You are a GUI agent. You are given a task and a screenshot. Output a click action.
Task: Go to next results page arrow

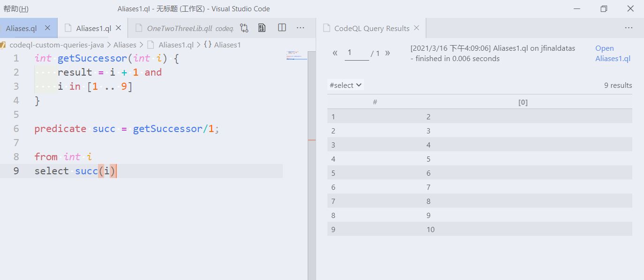[x=387, y=53]
